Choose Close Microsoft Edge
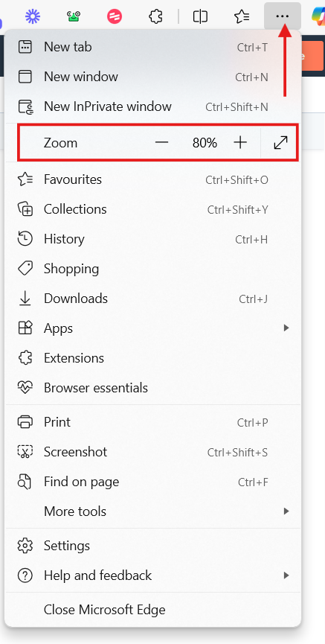Screen dimensions: 325x644 coord(152,610)
